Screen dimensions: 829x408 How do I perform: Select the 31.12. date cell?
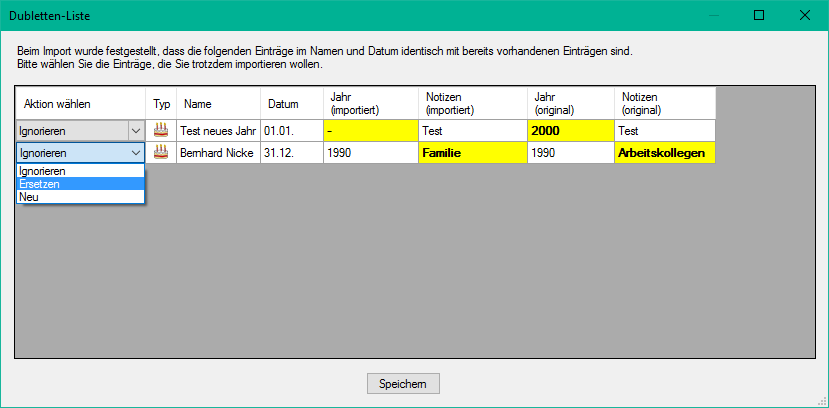coord(292,153)
